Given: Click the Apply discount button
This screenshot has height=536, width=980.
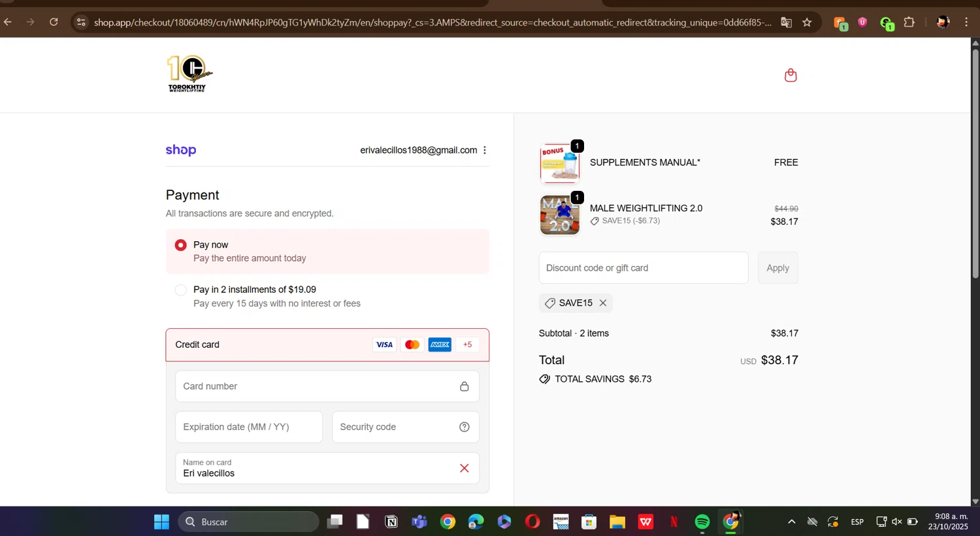Looking at the screenshot, I should [778, 268].
